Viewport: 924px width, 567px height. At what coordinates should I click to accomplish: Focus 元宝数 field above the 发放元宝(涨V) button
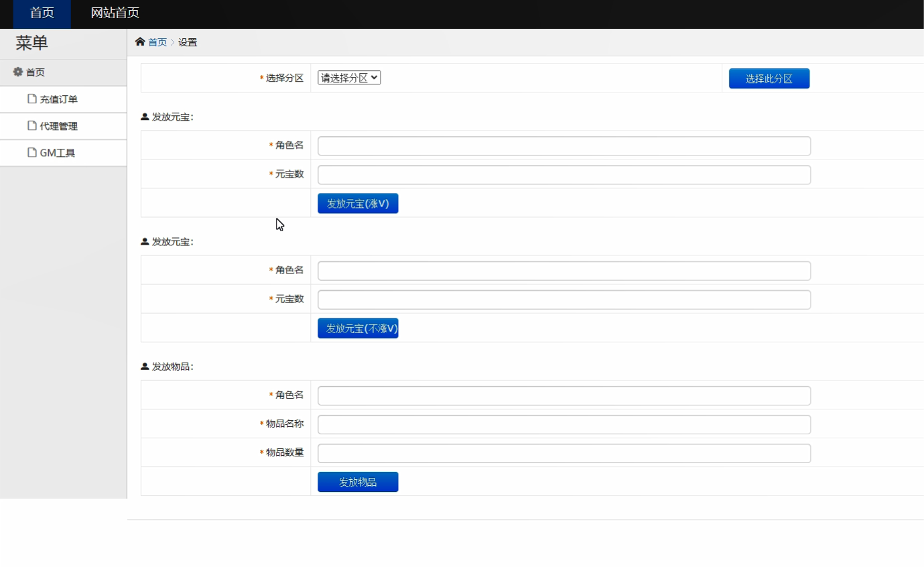[x=564, y=175]
